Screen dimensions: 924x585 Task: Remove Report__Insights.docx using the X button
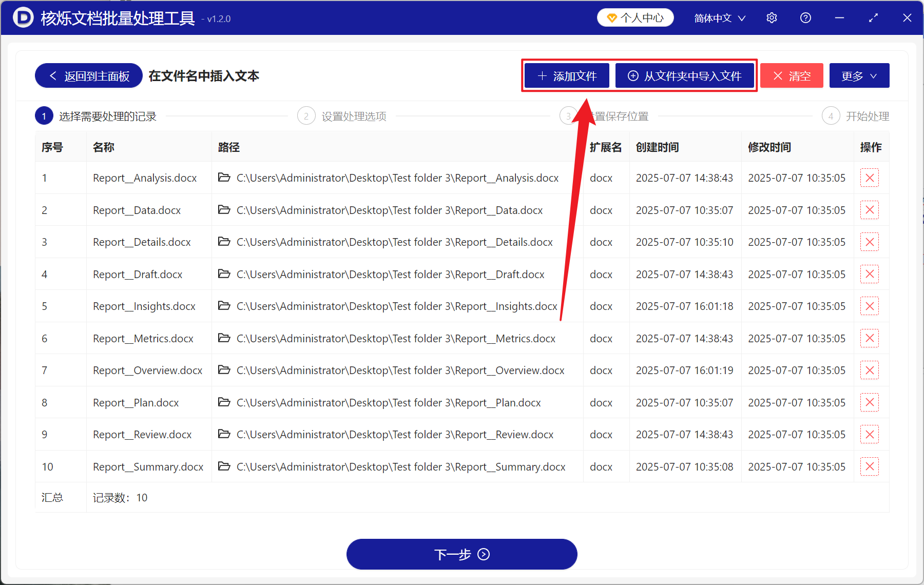pos(870,306)
